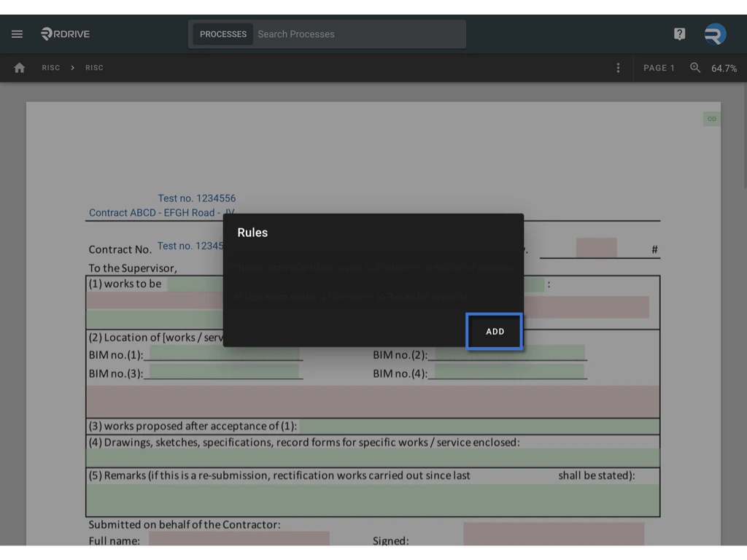Click the blue R profile avatar

(714, 34)
